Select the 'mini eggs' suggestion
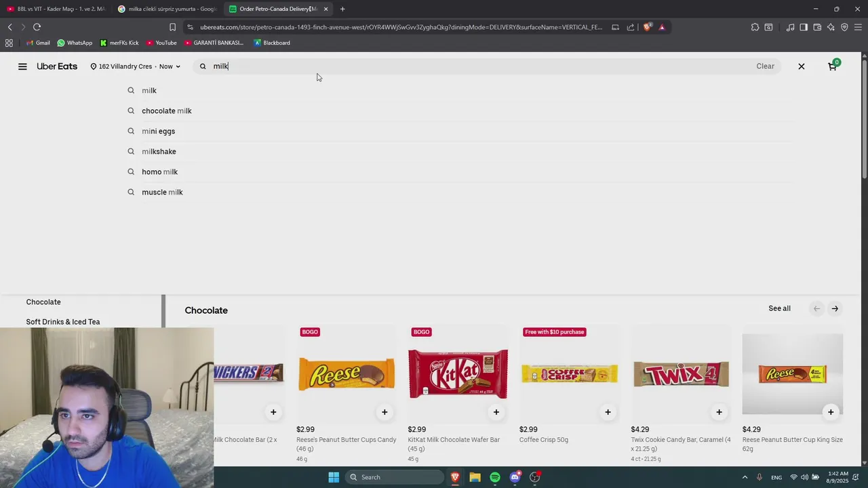Screen dimensions: 868x488 tap(158, 131)
